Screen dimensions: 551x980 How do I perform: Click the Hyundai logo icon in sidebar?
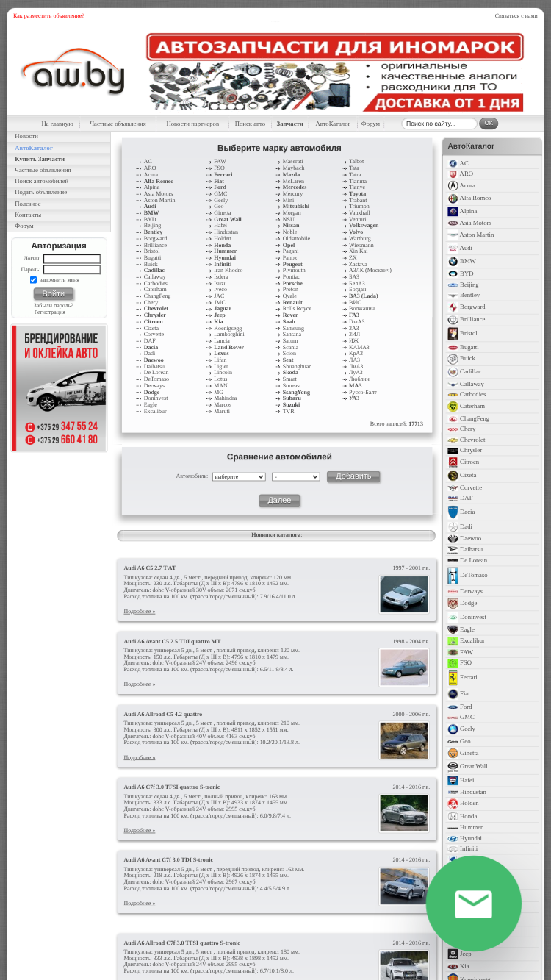click(x=453, y=839)
